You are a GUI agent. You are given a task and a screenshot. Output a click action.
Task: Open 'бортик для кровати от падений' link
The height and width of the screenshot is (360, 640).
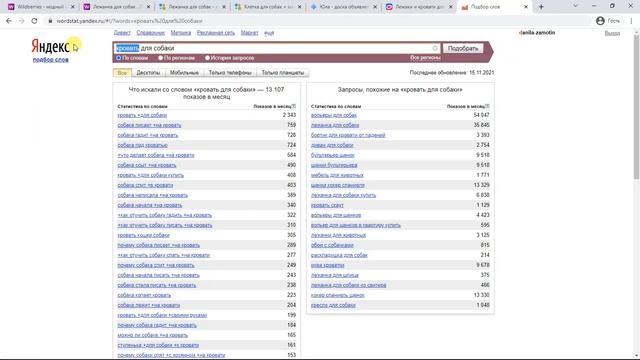tap(348, 135)
